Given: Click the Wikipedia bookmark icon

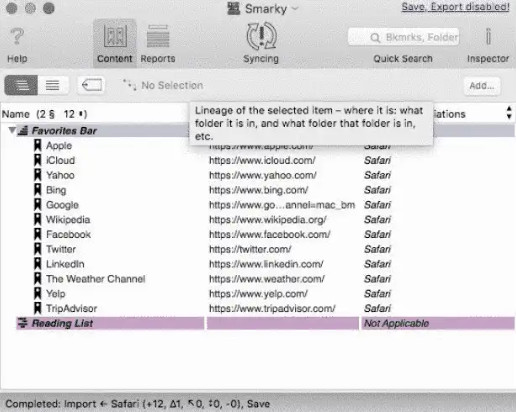Looking at the screenshot, I should [38, 220].
